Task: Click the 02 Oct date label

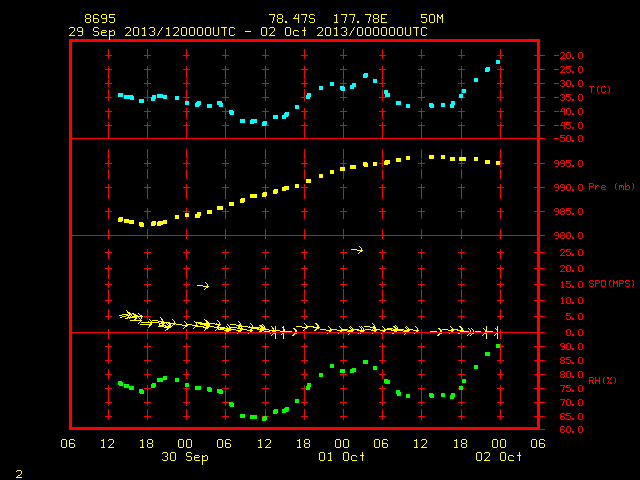Action: 498,457
